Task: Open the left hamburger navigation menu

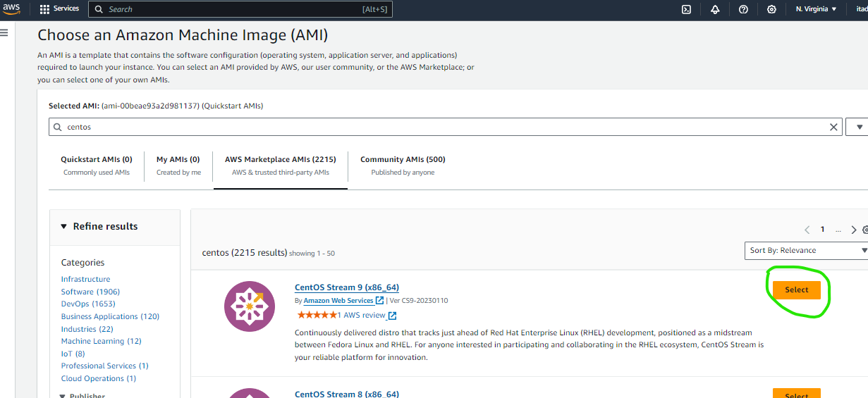Action: coord(4,32)
